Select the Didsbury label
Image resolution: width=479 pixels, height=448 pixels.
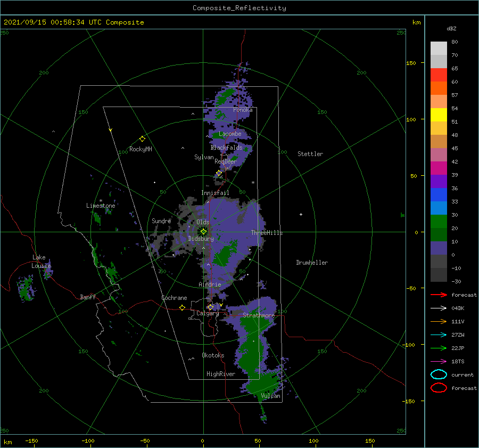(x=201, y=239)
